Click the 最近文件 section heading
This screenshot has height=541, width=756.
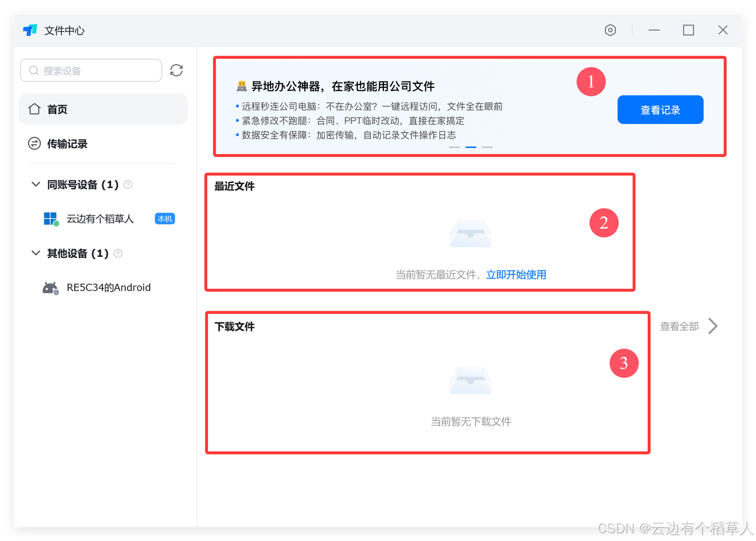coord(234,186)
